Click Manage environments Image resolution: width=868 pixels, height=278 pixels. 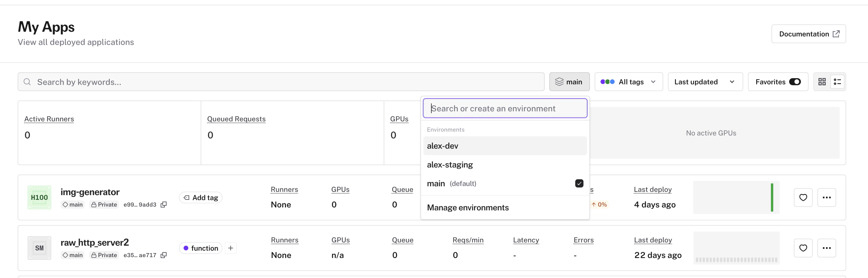[468, 207]
